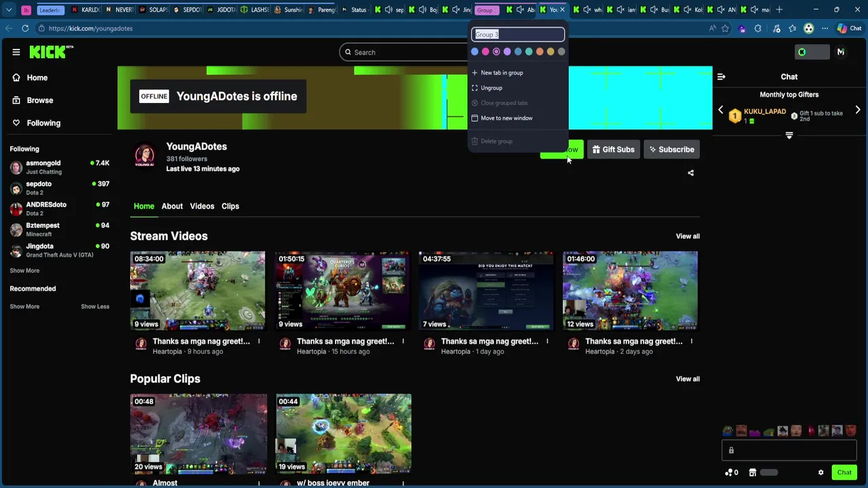Image resolution: width=868 pixels, height=488 pixels.
Task: Click the Gift Subs button
Action: [x=613, y=150]
